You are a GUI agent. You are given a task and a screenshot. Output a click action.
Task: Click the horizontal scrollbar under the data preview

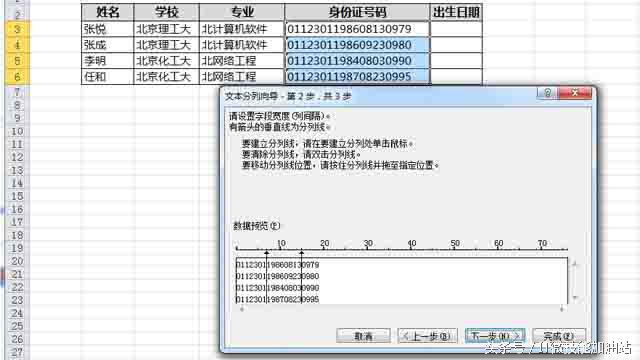pos(402,309)
